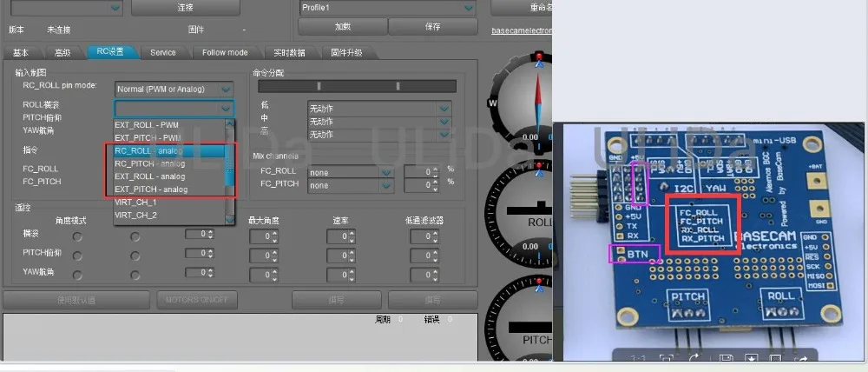Expand the Profile1 profile dropdown
Image resolution: width=868 pixels, height=372 pixels.
click(x=387, y=8)
